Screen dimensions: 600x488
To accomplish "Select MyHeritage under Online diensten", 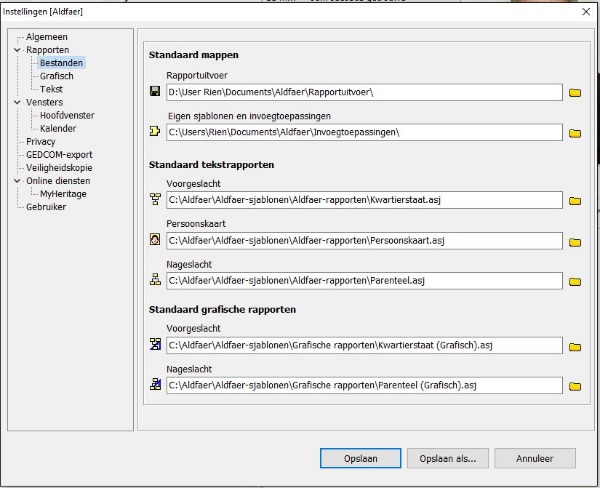I will 64,193.
